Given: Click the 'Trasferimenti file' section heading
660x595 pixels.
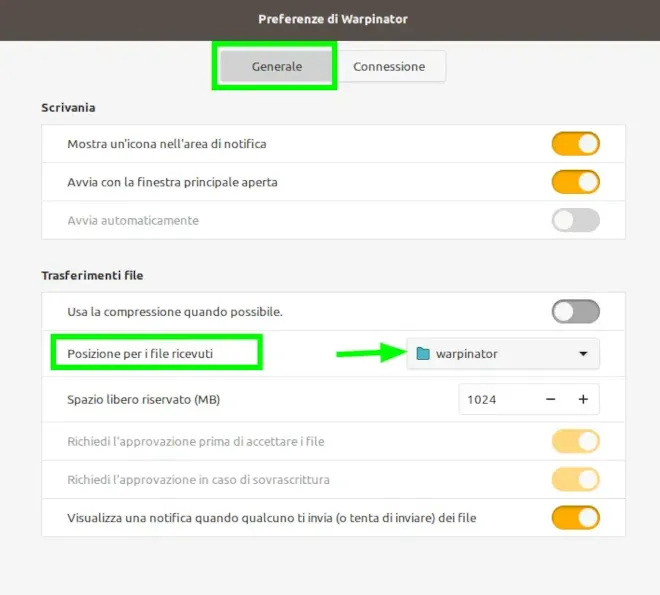Looking at the screenshot, I should (x=93, y=275).
